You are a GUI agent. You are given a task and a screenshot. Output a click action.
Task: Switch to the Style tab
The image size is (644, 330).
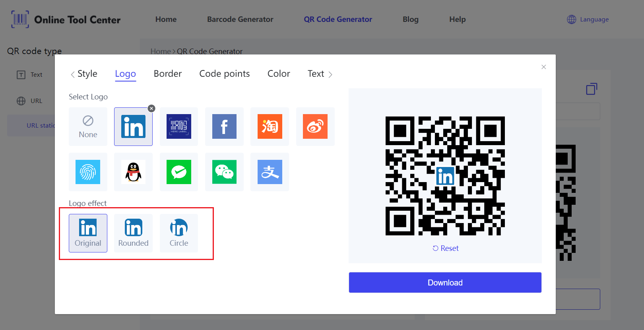coord(87,74)
